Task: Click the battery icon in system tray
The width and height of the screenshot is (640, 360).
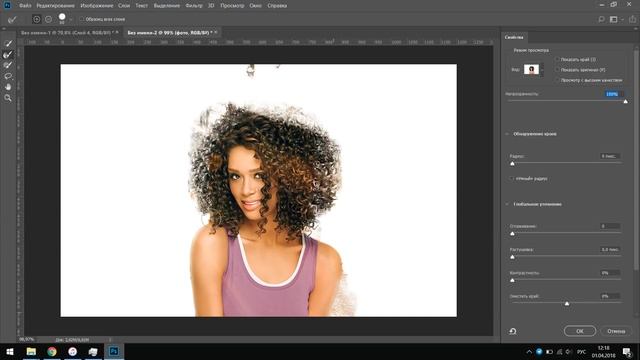Action: point(549,352)
